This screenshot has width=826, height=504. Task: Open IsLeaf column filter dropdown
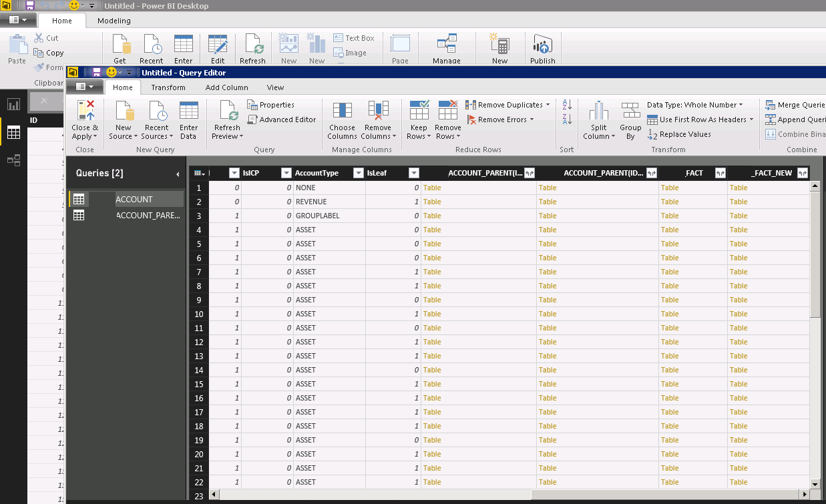pos(414,173)
